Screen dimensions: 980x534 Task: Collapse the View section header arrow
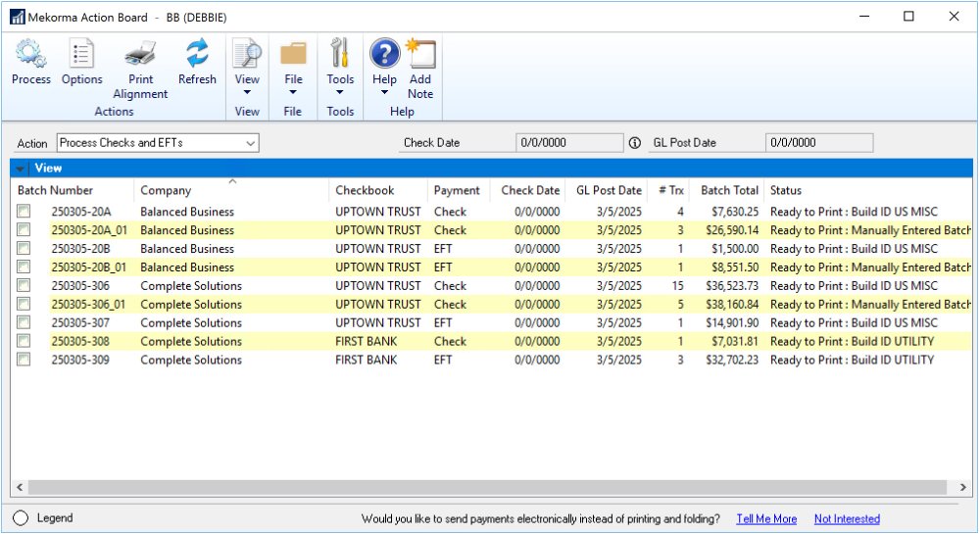(21, 169)
